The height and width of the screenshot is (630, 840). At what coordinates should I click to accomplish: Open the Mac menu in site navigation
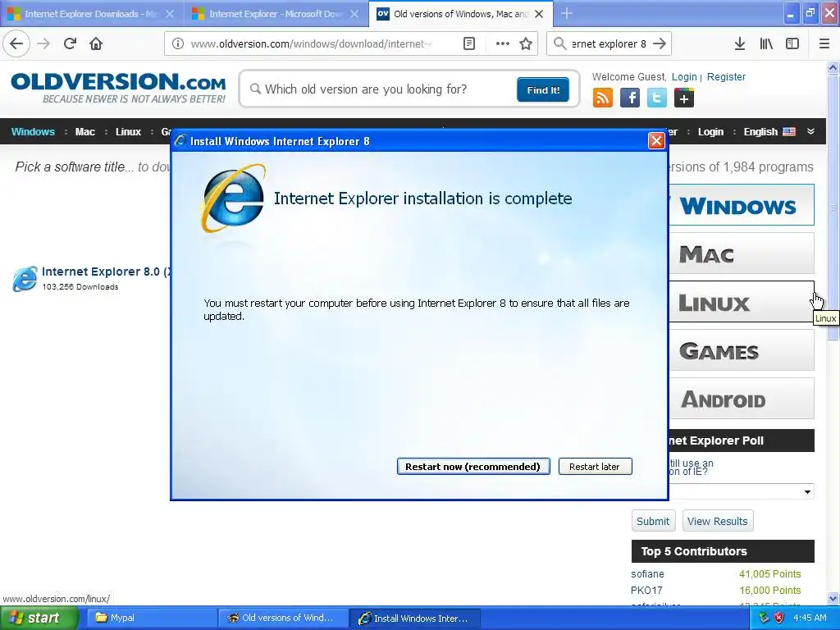(84, 132)
